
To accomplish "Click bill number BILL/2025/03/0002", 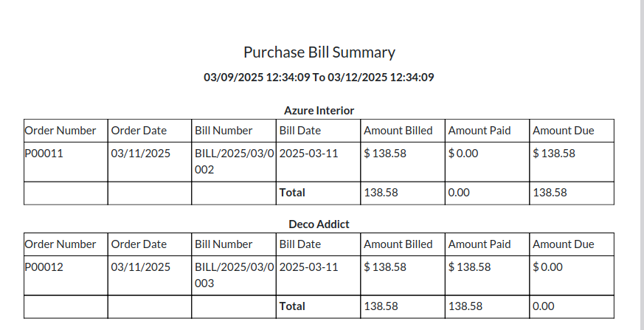I will tap(234, 162).
